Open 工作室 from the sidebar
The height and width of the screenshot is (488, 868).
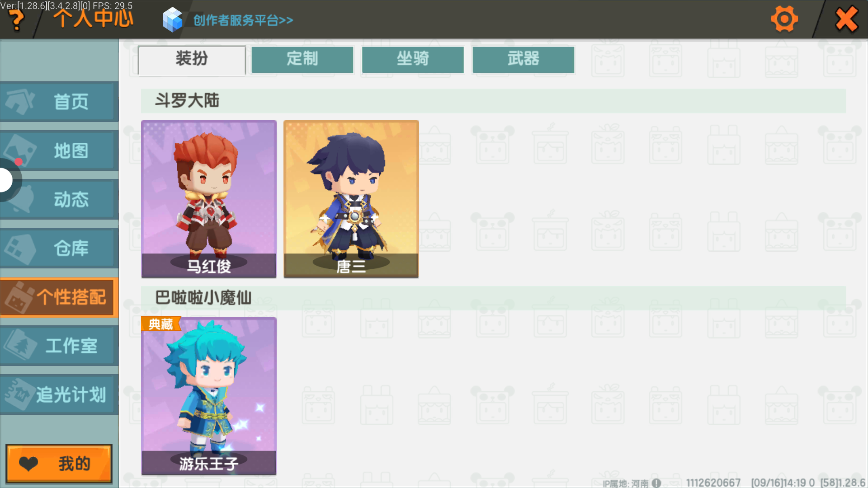pyautogui.click(x=59, y=346)
